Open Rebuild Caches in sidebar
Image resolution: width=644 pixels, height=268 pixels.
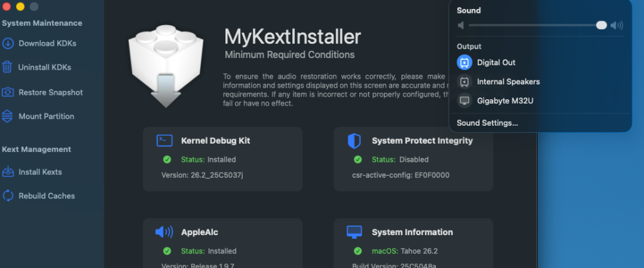(47, 196)
